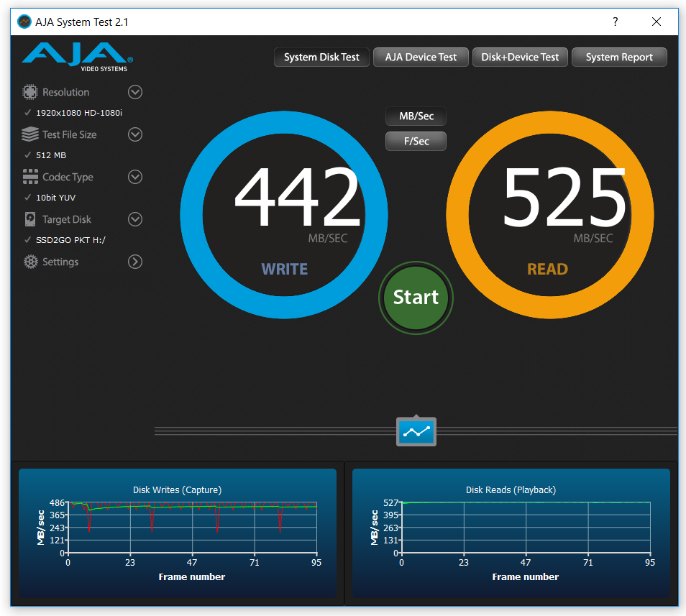Switch units to F/Sec

pyautogui.click(x=416, y=141)
